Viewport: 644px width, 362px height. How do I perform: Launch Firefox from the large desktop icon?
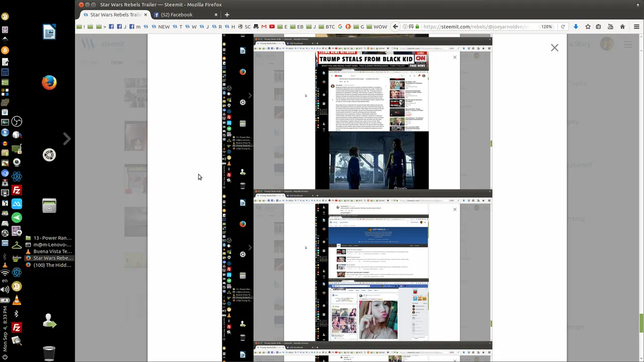[49, 82]
